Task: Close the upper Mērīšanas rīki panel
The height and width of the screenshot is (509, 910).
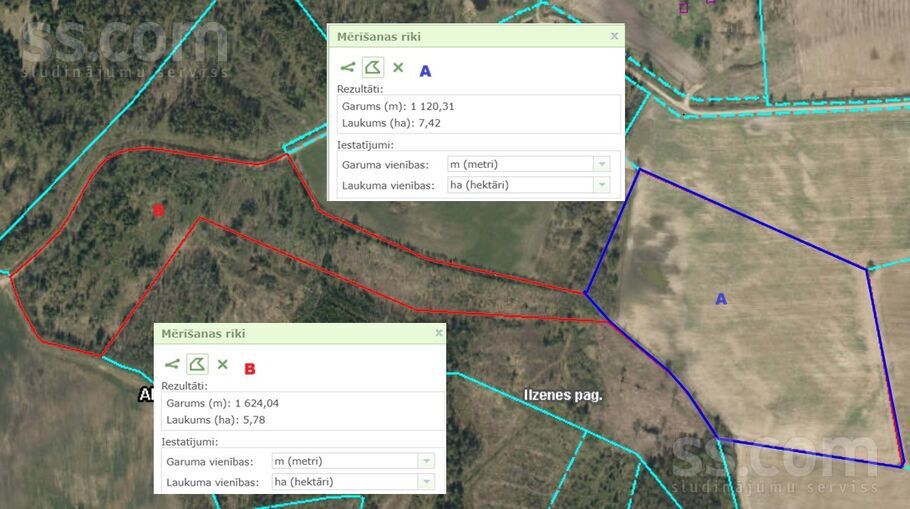Action: click(614, 36)
